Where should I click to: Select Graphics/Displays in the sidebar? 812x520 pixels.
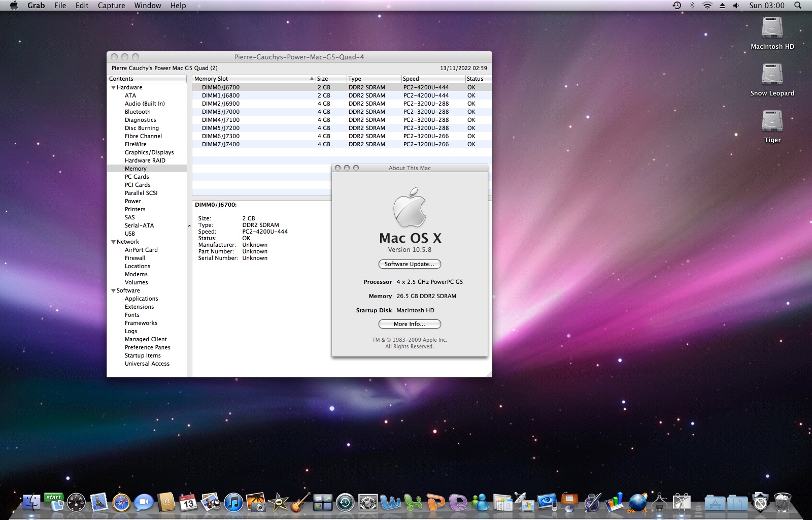coord(149,152)
